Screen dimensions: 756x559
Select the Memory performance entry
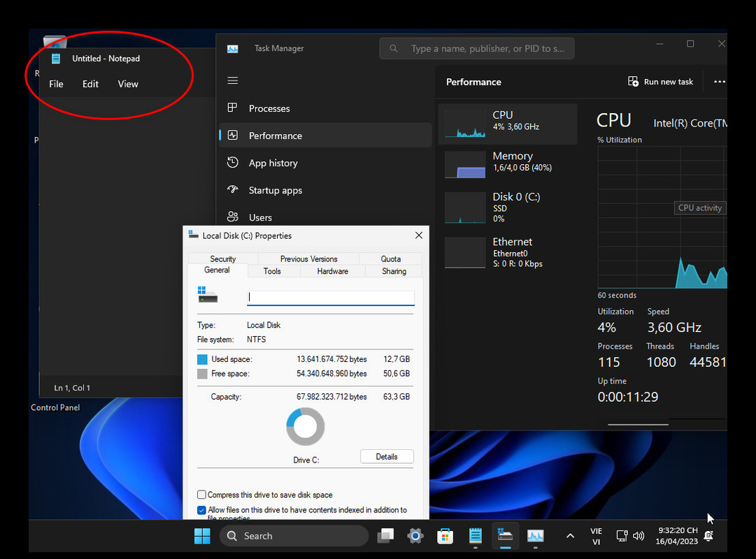click(507, 164)
